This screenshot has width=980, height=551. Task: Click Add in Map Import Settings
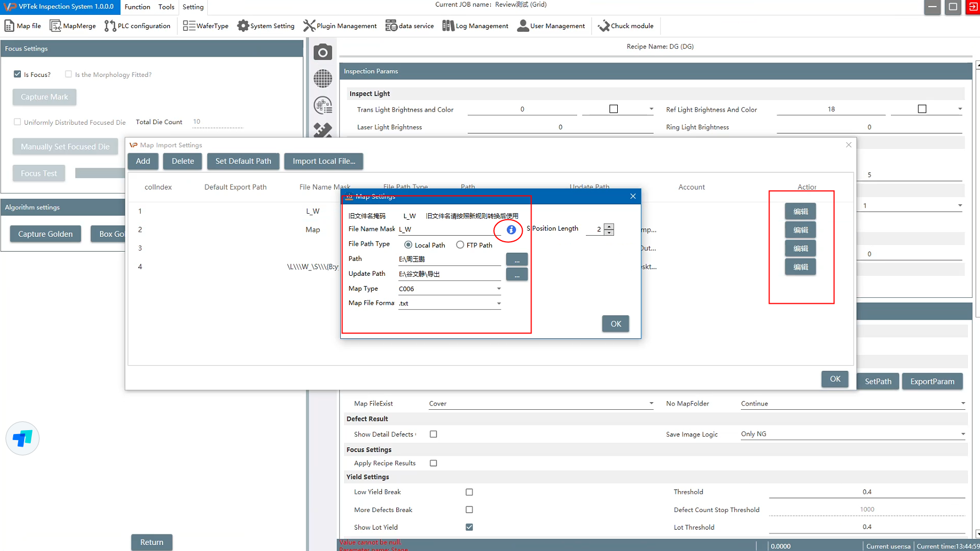click(143, 161)
